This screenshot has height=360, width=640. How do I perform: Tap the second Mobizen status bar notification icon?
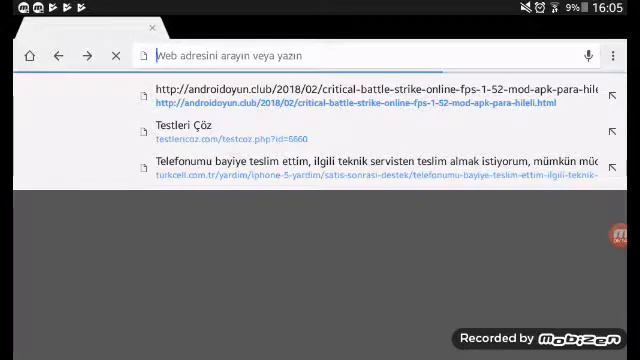38,7
